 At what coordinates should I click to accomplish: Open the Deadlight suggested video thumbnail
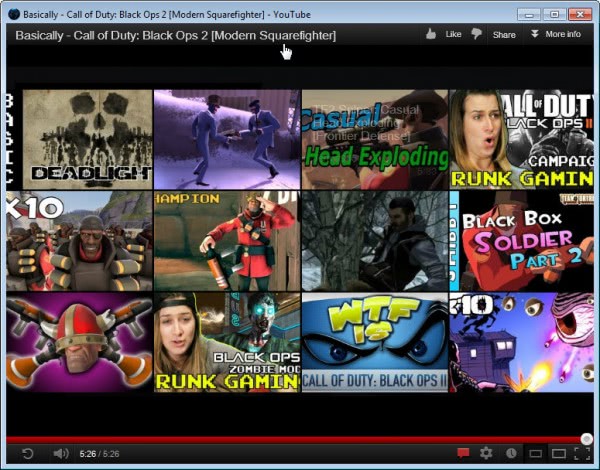click(87, 140)
